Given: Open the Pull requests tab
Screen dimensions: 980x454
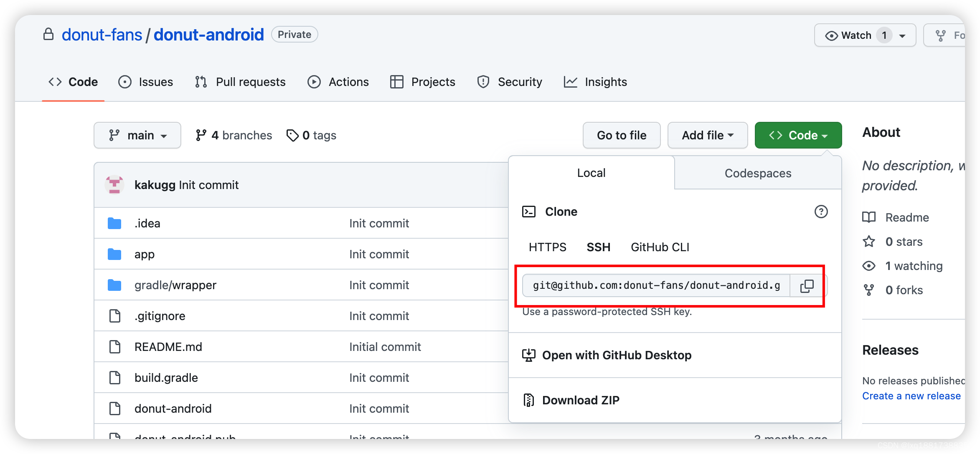Looking at the screenshot, I should pos(241,82).
